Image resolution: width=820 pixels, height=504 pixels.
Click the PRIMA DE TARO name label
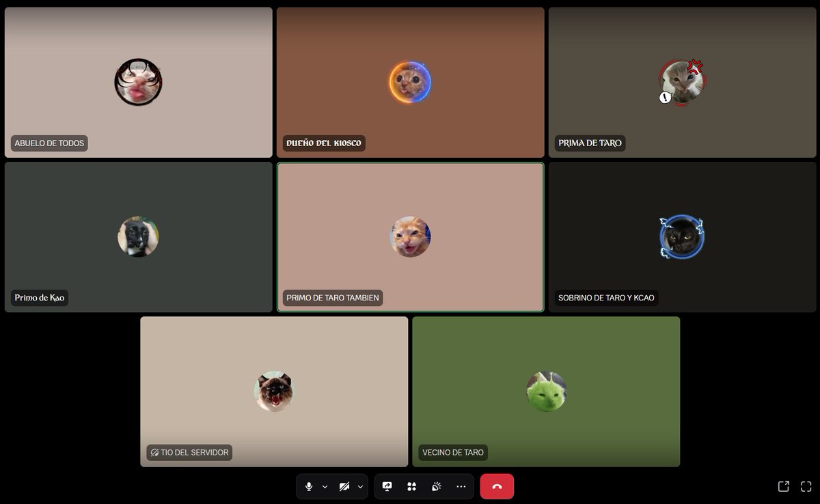pyautogui.click(x=590, y=143)
